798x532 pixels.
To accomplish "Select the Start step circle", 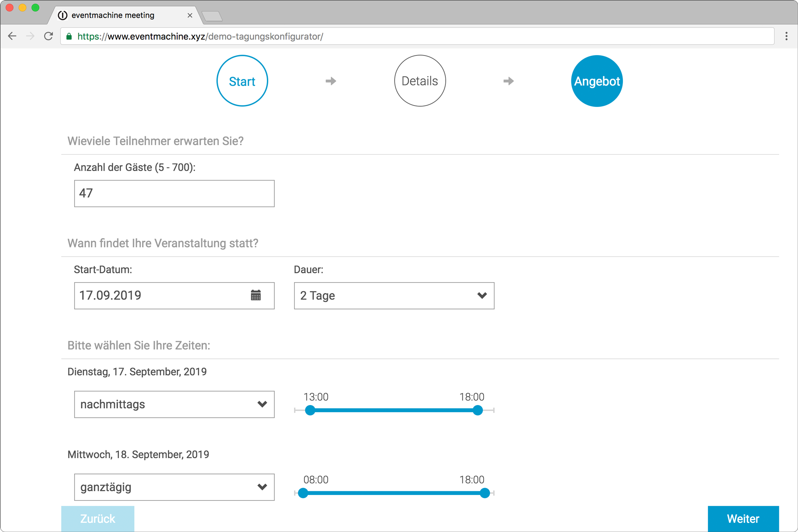I will pos(242,81).
